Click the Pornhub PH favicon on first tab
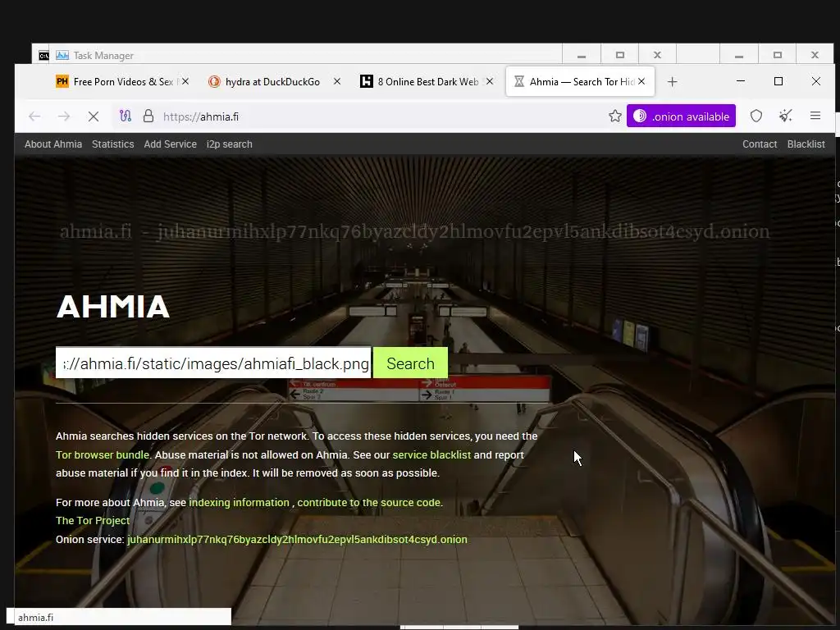The width and height of the screenshot is (840, 630). 62,81
